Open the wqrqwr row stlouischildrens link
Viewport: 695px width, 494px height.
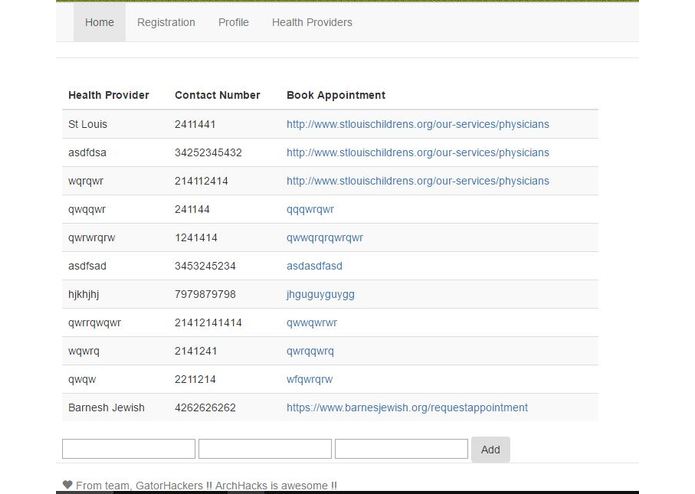tap(418, 181)
